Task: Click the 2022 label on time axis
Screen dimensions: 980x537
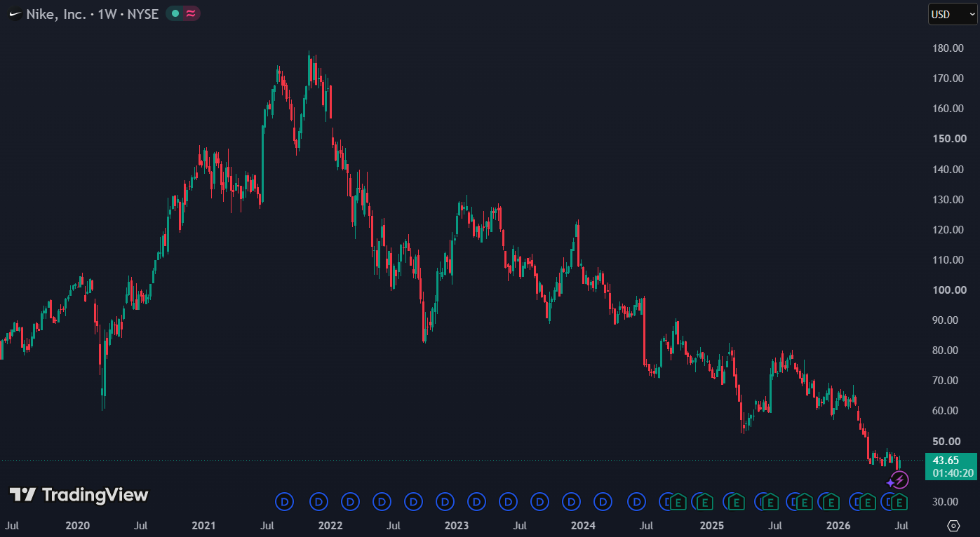Action: (330, 525)
